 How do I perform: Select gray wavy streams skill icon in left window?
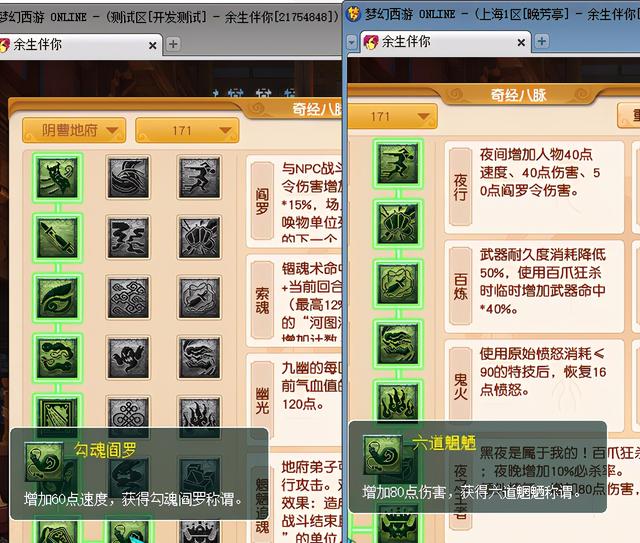[199, 358]
